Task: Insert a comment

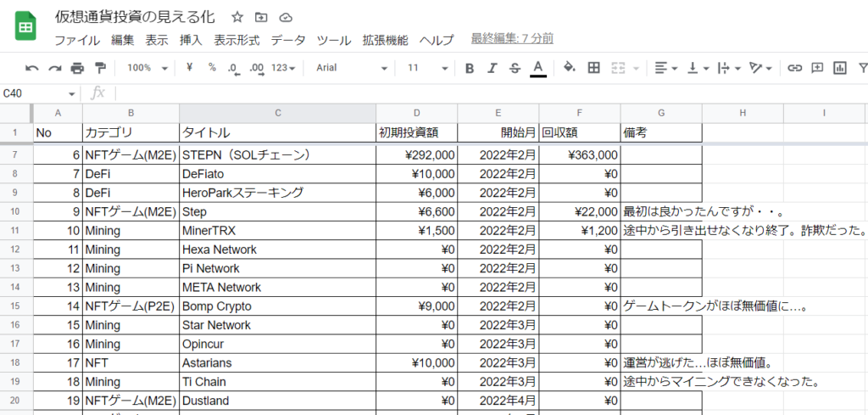Action: coord(817,68)
